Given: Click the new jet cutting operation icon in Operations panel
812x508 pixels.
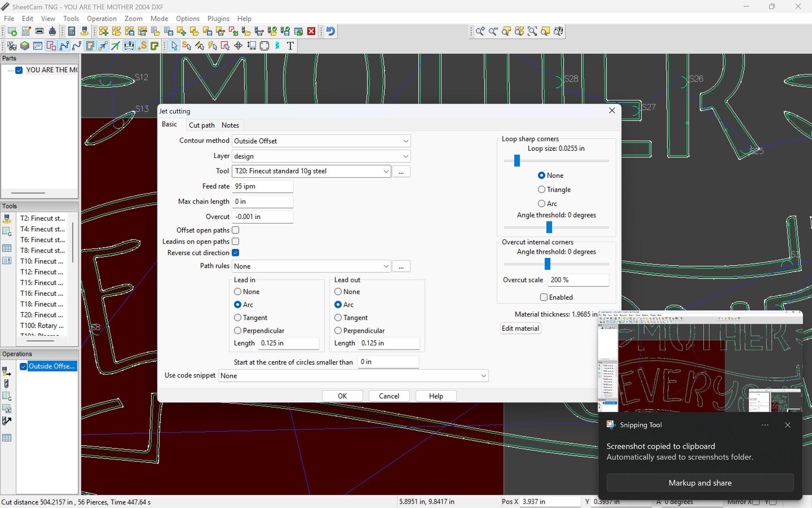Looking at the screenshot, I should tap(7, 371).
